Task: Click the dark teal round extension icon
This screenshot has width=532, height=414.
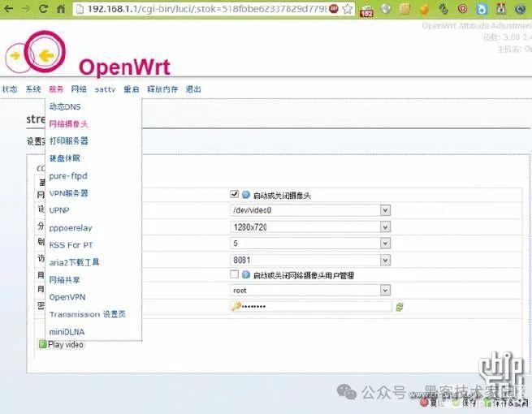Action: (520, 9)
